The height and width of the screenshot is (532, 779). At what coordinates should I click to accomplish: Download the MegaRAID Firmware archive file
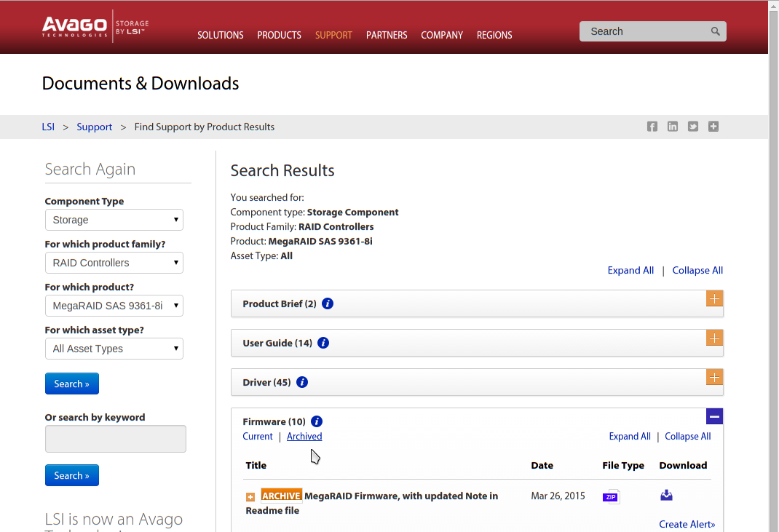666,495
